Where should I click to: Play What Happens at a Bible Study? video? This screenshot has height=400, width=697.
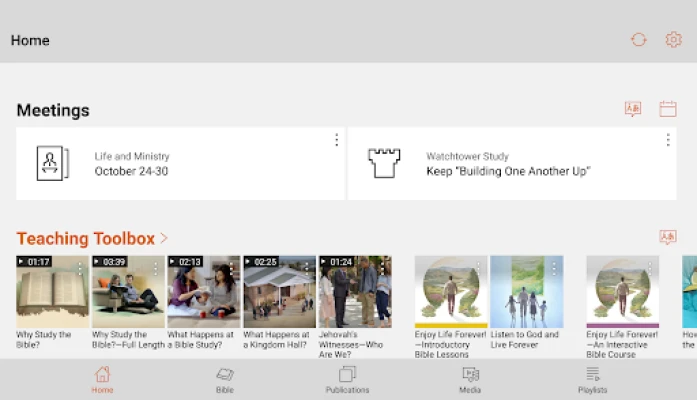204,292
